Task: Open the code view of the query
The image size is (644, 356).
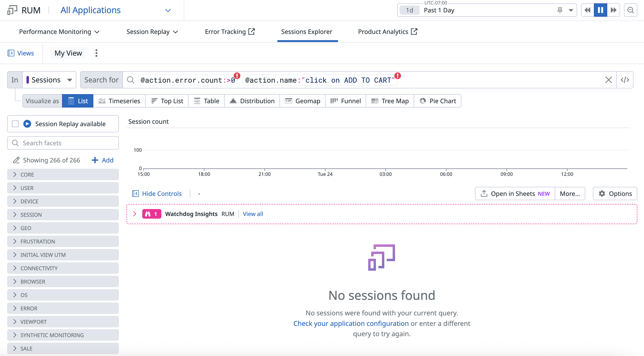Action: [625, 80]
